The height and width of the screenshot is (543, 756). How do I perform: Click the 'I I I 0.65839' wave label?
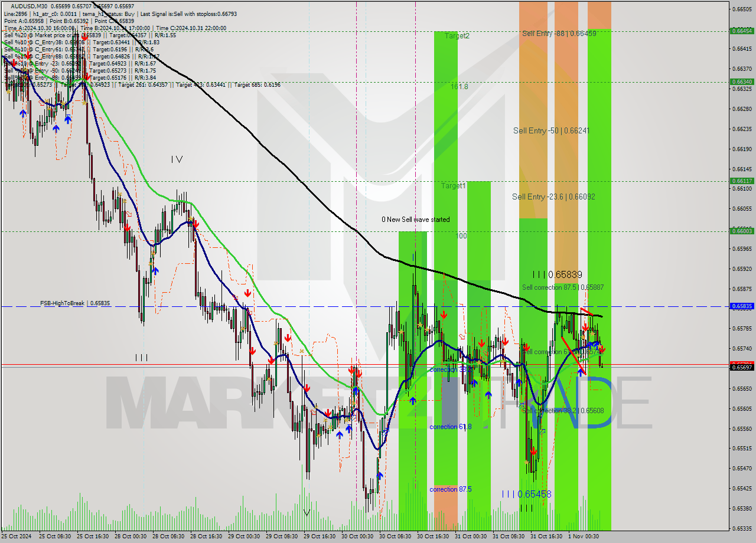(557, 274)
